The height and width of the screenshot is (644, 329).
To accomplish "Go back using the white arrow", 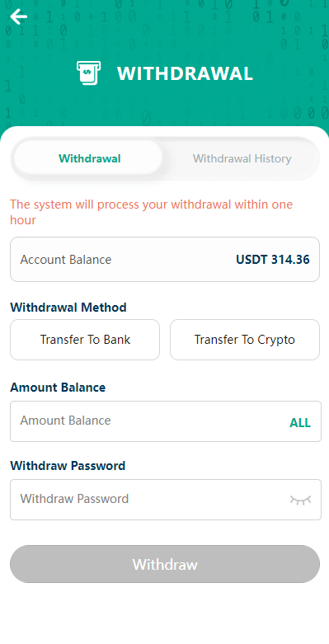I will pos(18,16).
